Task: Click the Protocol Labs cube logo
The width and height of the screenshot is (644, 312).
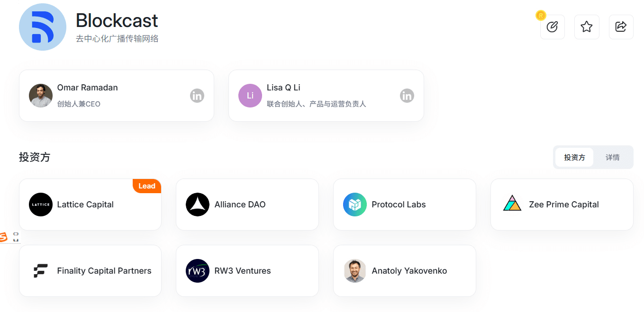Action: click(355, 205)
